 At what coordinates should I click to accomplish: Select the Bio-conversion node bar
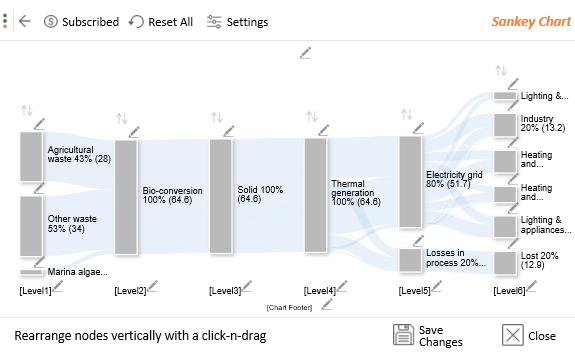coord(126,197)
